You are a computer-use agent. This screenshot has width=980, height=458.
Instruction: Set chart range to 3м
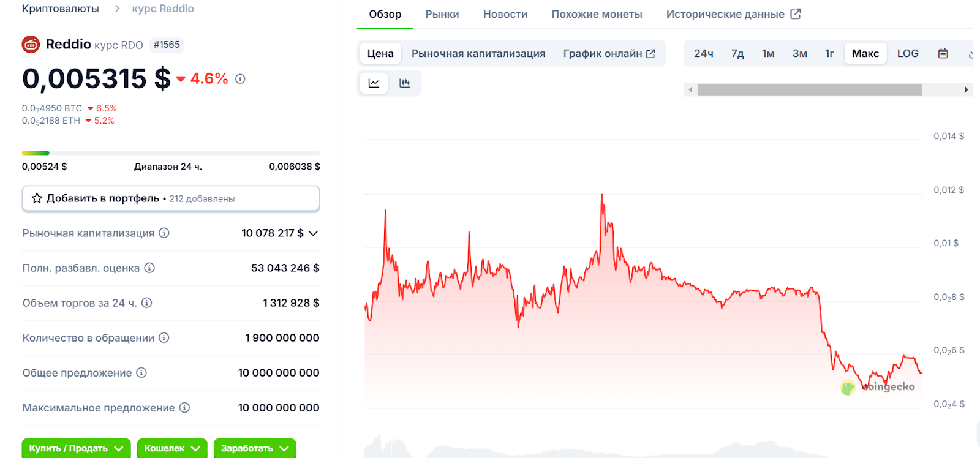coord(799,54)
